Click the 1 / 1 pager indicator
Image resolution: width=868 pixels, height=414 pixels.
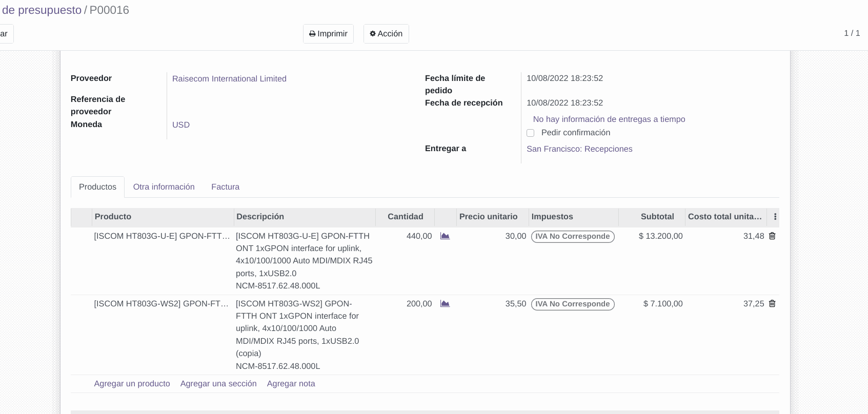click(x=852, y=33)
